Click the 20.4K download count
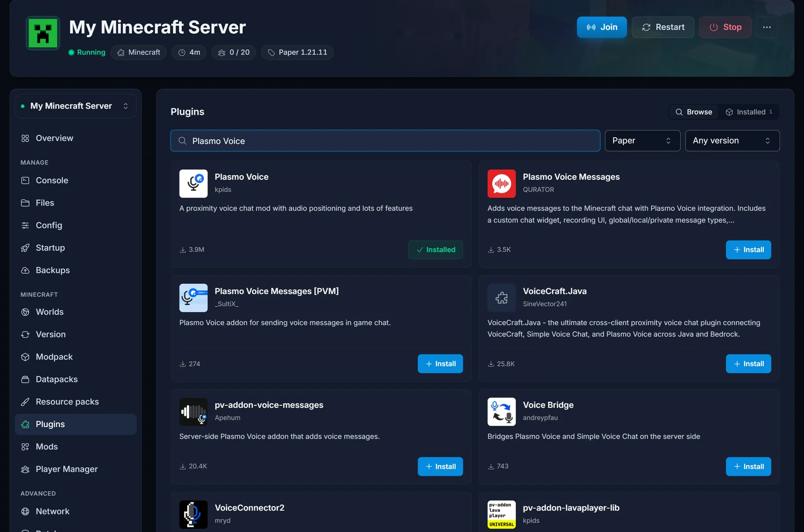This screenshot has width=804, height=532. tap(193, 467)
